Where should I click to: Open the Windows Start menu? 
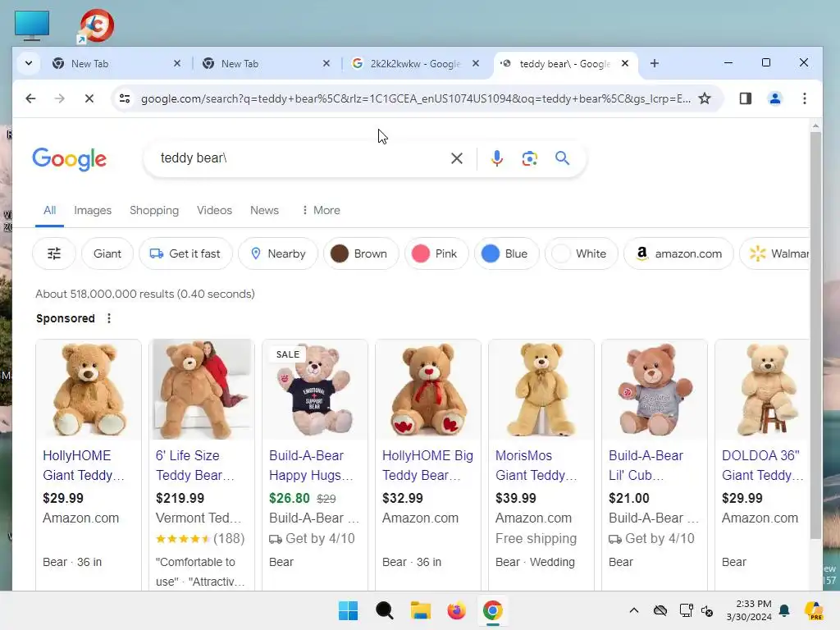point(348,610)
